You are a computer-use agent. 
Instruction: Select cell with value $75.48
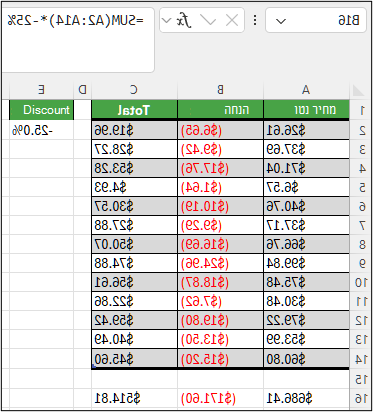point(306,282)
